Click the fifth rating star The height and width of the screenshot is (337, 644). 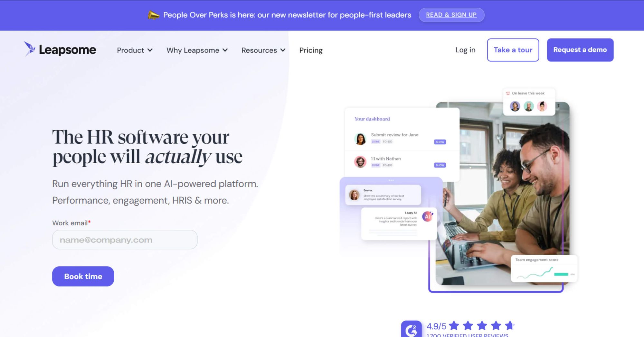coord(510,326)
